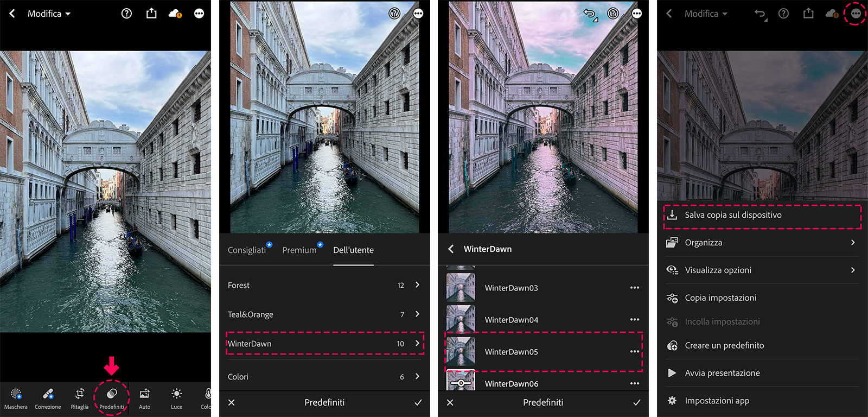This screenshot has width=868, height=417.
Task: Apply Auto adjustment from bottom toolbar
Action: (x=144, y=399)
